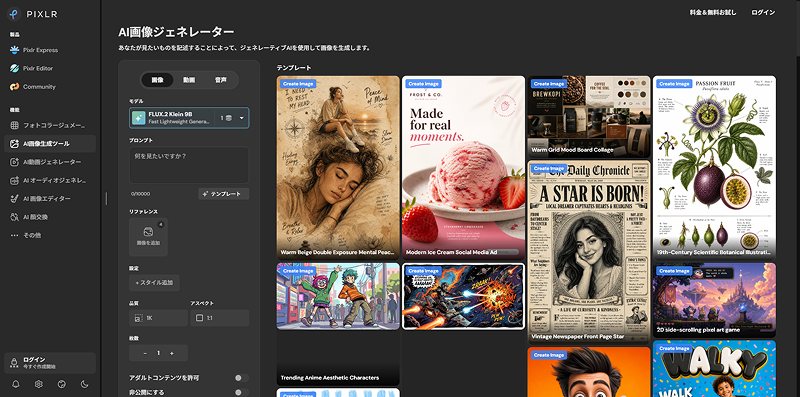Select the 画像 tab
Screen dimensions: 800x397
157,80
